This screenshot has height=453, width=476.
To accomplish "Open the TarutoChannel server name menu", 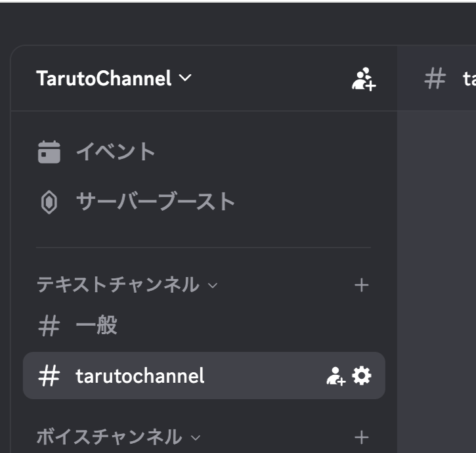I will 104,79.
